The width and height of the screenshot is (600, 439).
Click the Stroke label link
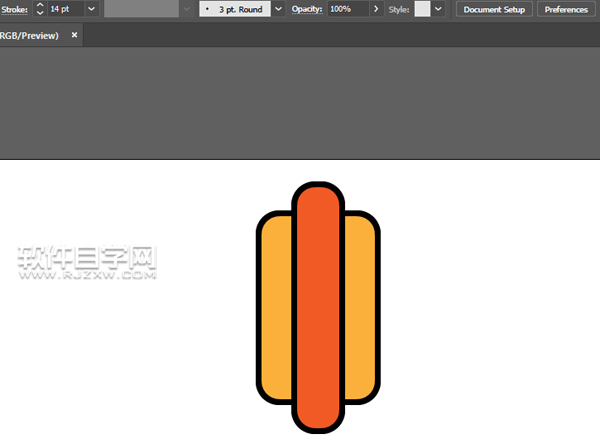(x=14, y=9)
